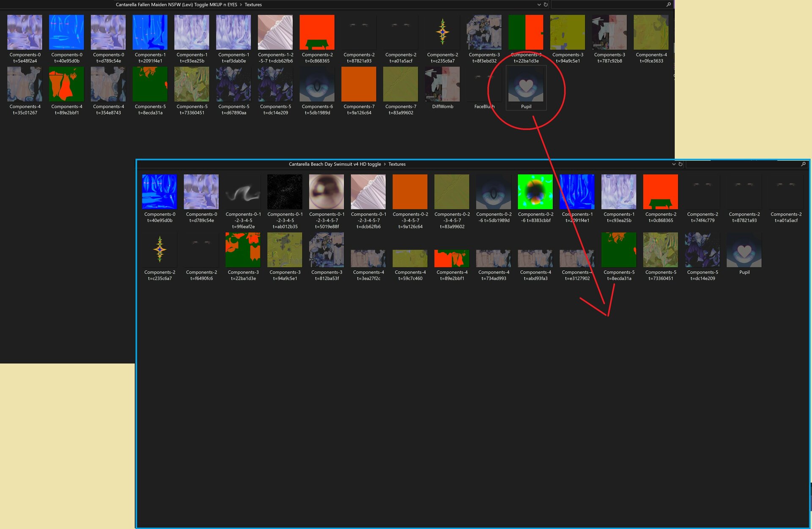Select Components-5 t=8ecda31a in Fallen Maiden window
The width and height of the screenshot is (812, 529).
150,91
